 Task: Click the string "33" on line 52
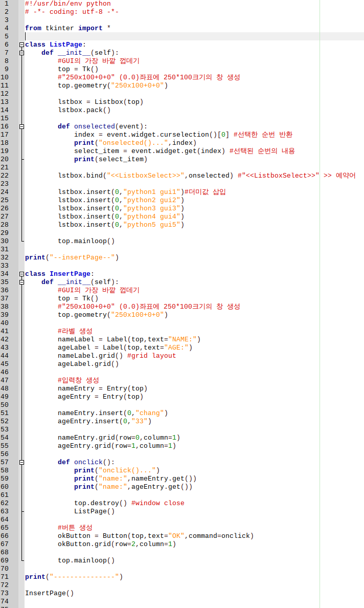(140, 421)
